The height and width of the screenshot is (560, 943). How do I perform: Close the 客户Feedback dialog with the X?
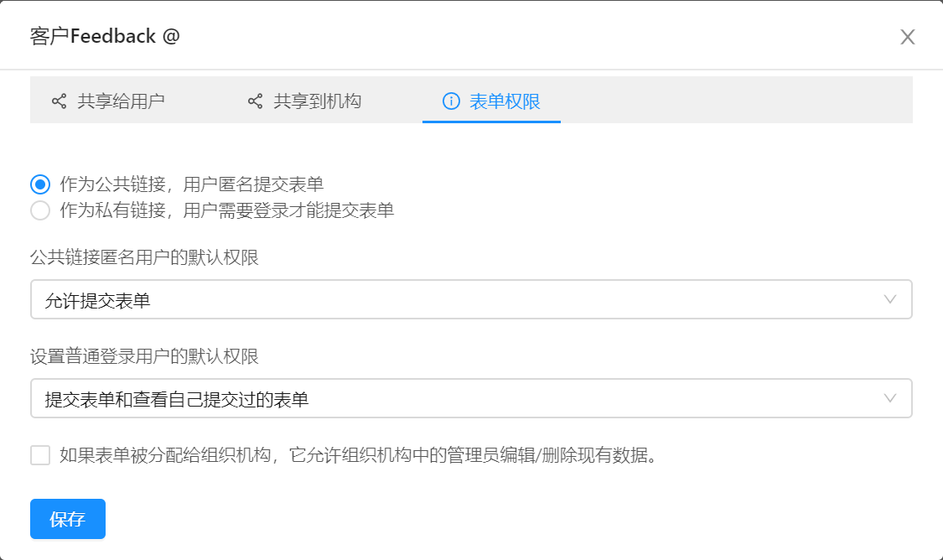pos(907,37)
